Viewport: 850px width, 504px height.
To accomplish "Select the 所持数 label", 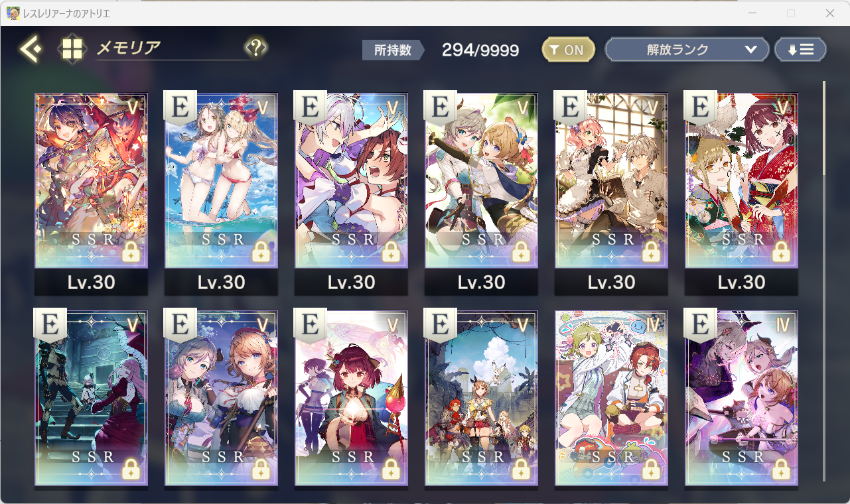I will 393,50.
